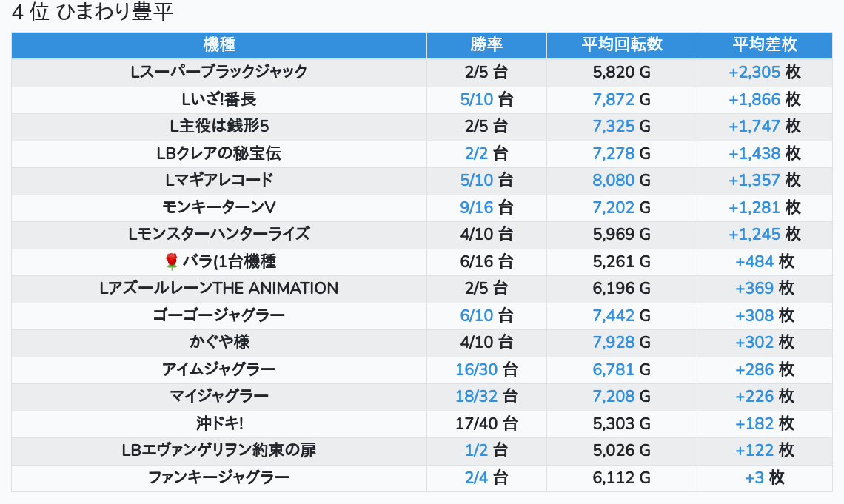The width and height of the screenshot is (844, 504).
Task: Click the rose emoji icon beside バラ
Action: point(172,261)
